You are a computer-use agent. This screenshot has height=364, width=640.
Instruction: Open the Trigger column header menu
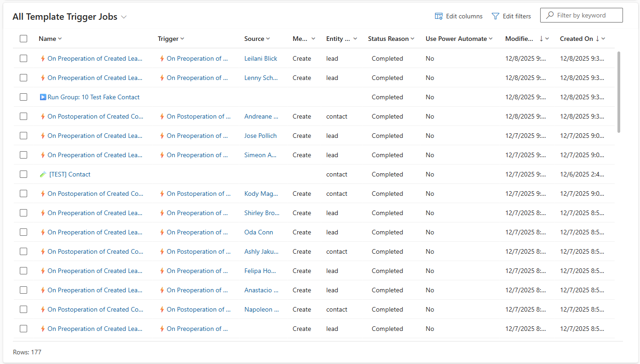182,39
